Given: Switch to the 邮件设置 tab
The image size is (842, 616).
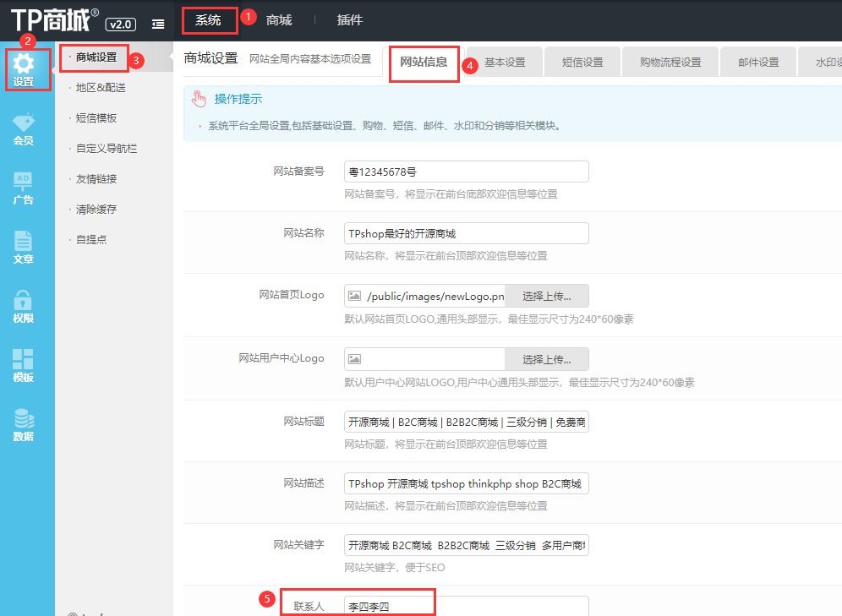Looking at the screenshot, I should [757, 62].
